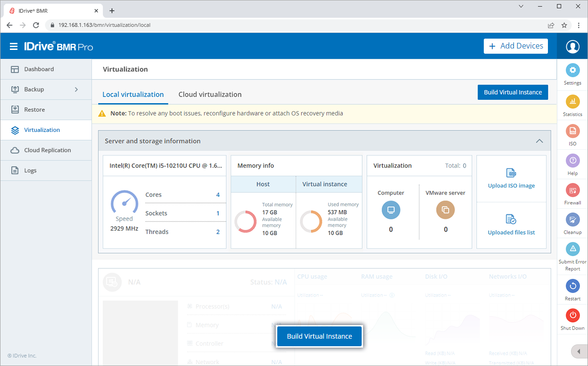Click the center Build Virtual Instance button
The width and height of the screenshot is (588, 366).
point(319,336)
